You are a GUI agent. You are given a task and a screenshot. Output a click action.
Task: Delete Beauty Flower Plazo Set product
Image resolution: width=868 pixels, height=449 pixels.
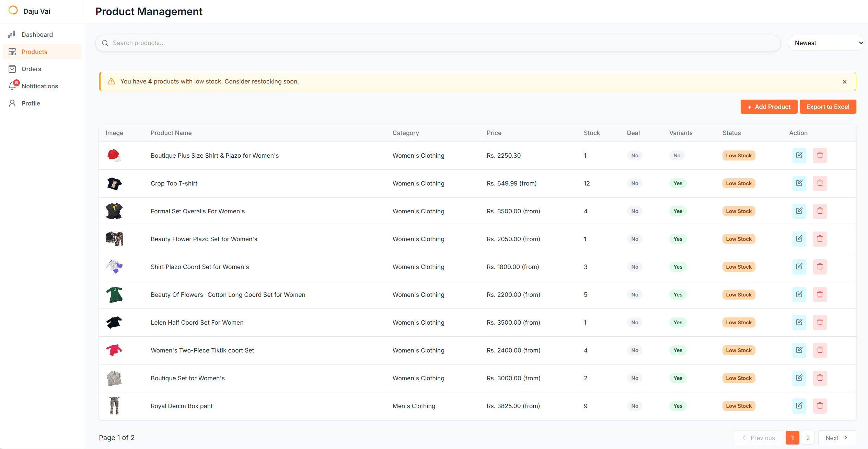(820, 239)
